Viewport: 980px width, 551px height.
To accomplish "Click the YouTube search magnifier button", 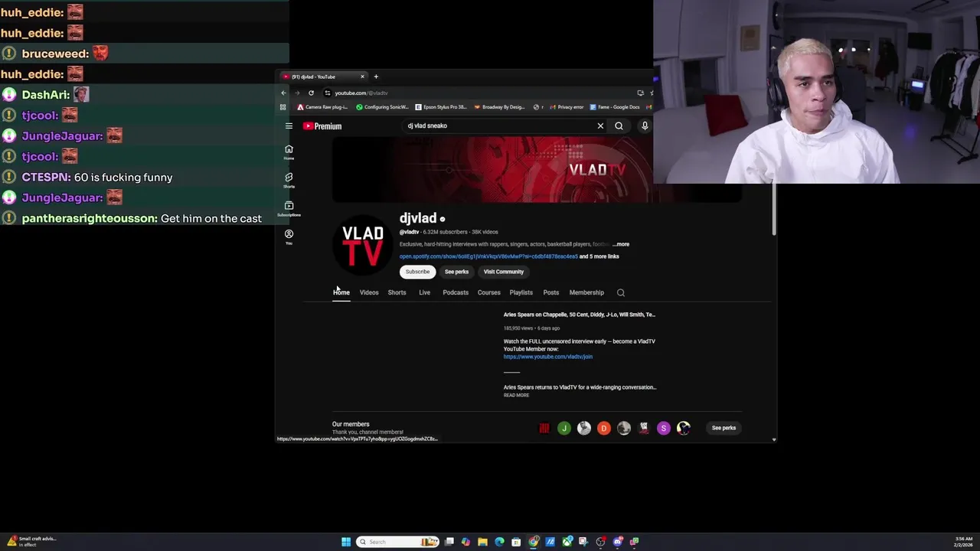I will click(x=619, y=126).
